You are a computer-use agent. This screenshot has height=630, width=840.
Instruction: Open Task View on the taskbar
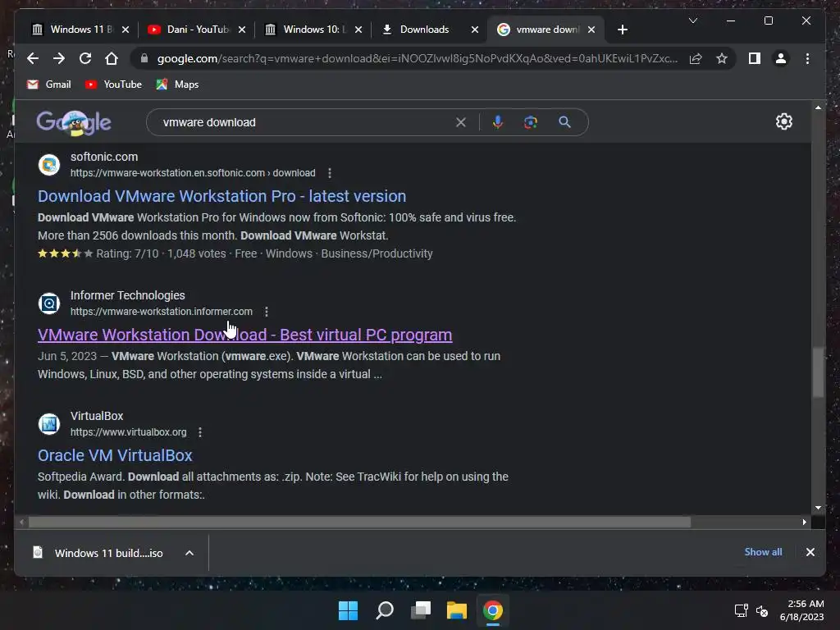point(421,610)
